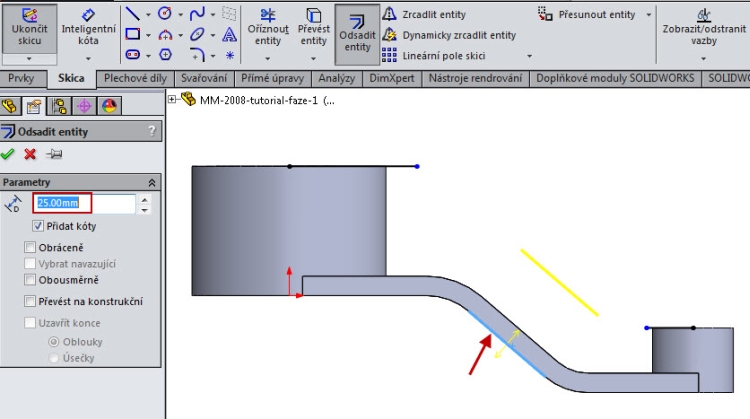Choose the Line sketch tool
The height and width of the screenshot is (419, 750).
click(x=132, y=13)
